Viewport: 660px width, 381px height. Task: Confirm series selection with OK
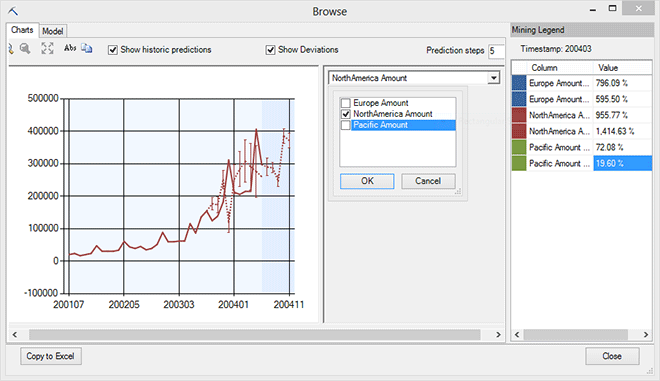(367, 181)
